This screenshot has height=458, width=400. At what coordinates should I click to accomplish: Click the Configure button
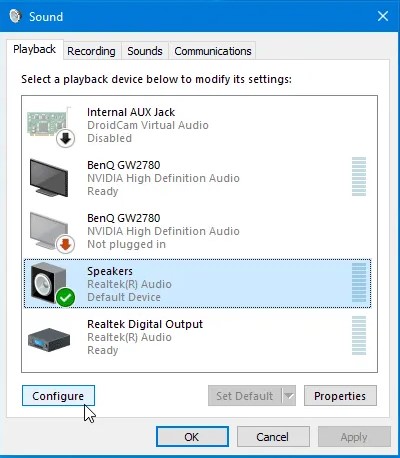(58, 396)
